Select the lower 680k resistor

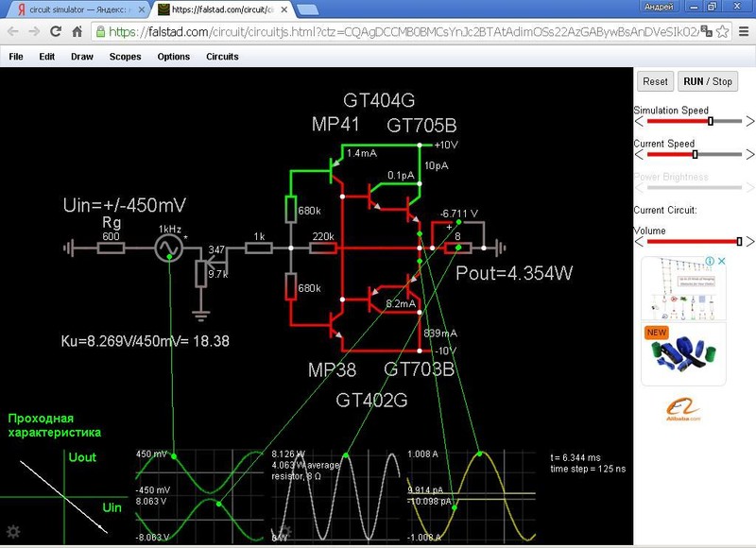coord(291,286)
